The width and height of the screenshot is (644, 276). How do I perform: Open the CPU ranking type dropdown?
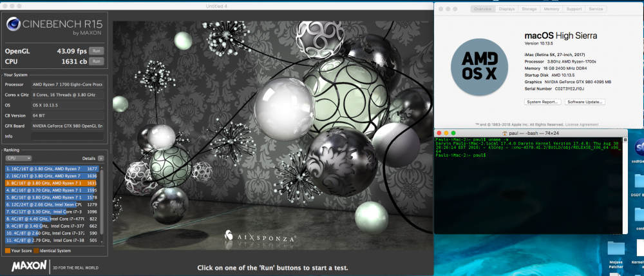[18, 158]
